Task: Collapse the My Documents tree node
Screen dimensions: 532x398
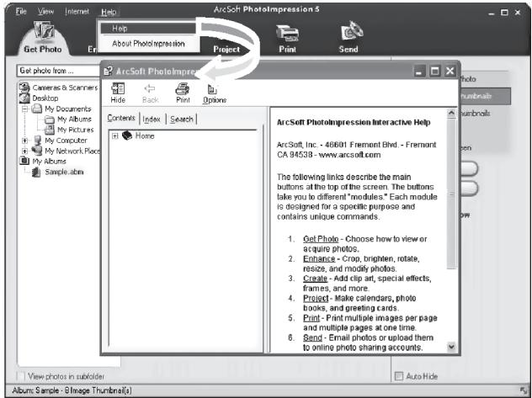Action: pyautogui.click(x=24, y=109)
